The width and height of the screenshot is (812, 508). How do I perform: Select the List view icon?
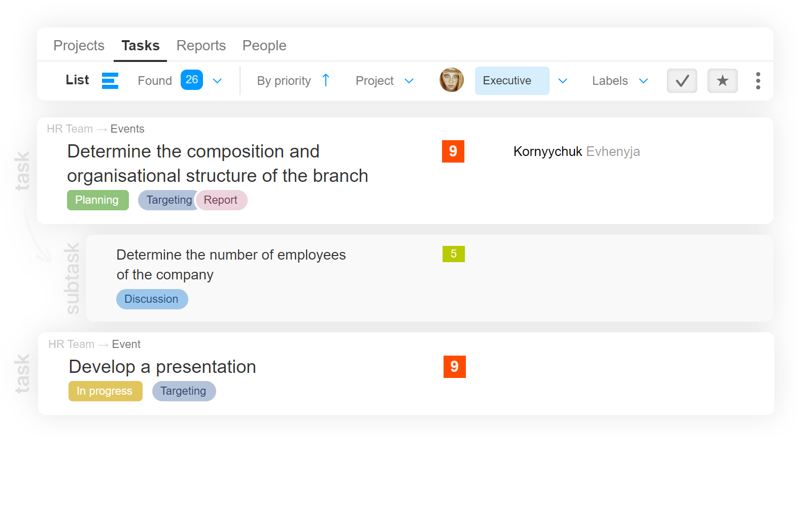click(110, 80)
